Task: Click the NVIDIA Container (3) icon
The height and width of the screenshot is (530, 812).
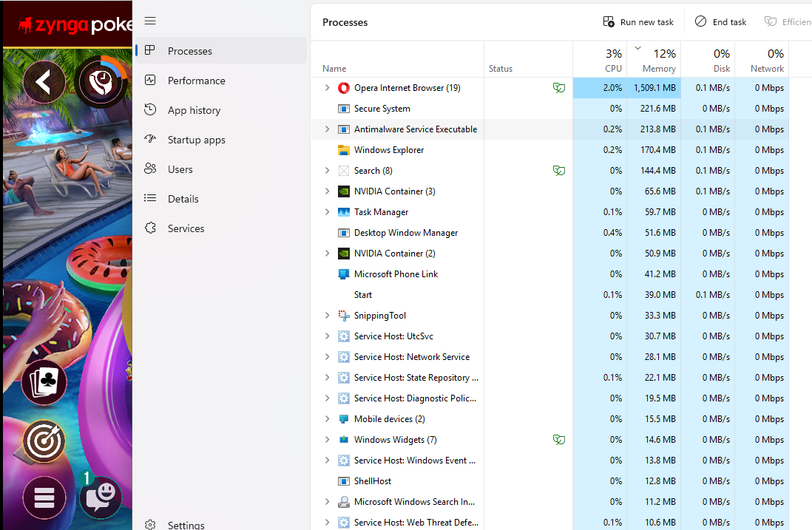Action: 343,191
